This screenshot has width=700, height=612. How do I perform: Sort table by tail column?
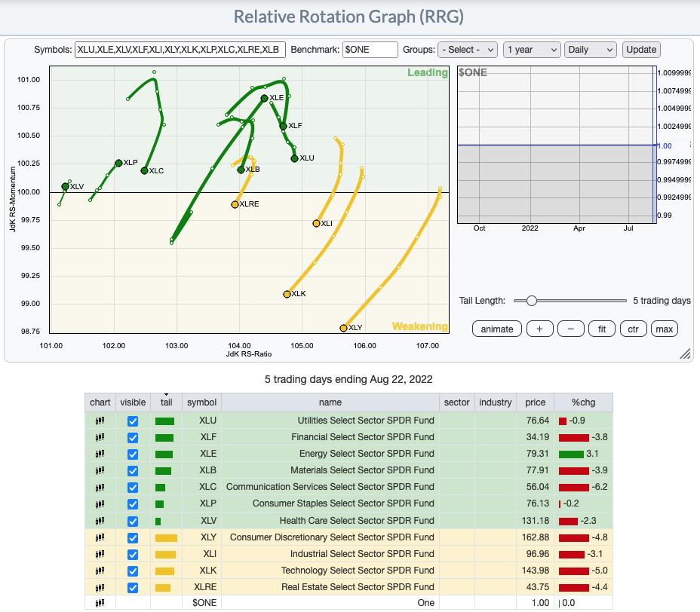coord(166,402)
